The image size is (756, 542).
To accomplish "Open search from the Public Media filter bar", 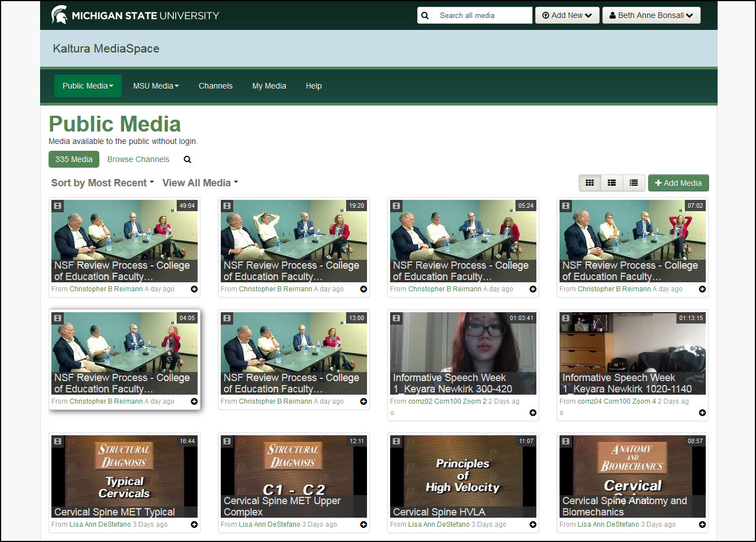I will pos(187,159).
